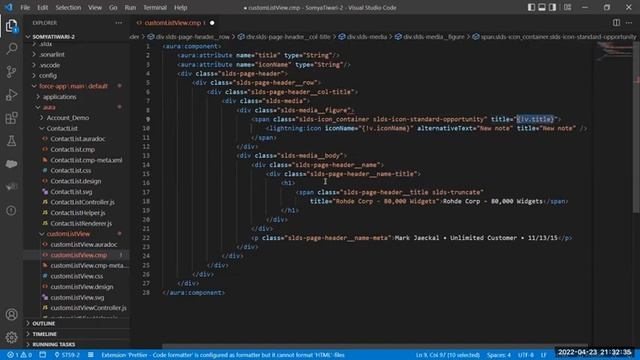This screenshot has width=640, height=360.
Task: Open ContactList.design file
Action: (x=76, y=181)
